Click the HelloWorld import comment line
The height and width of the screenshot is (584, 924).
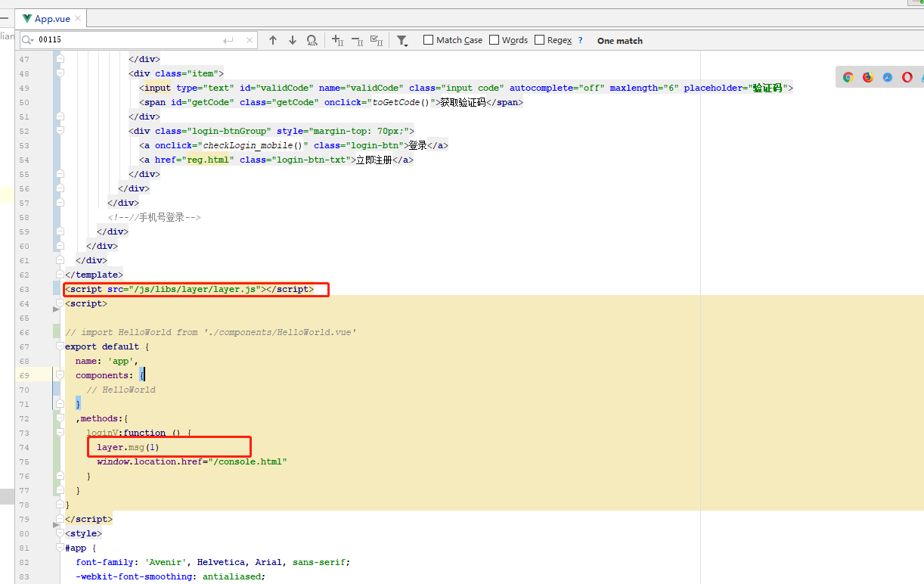click(x=211, y=332)
